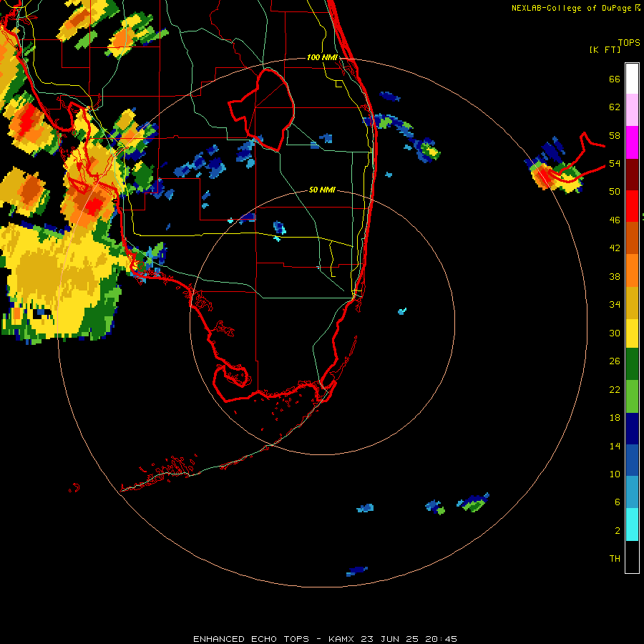Click the TOPS legend title
The height and width of the screenshot is (644, 644).
629,43
